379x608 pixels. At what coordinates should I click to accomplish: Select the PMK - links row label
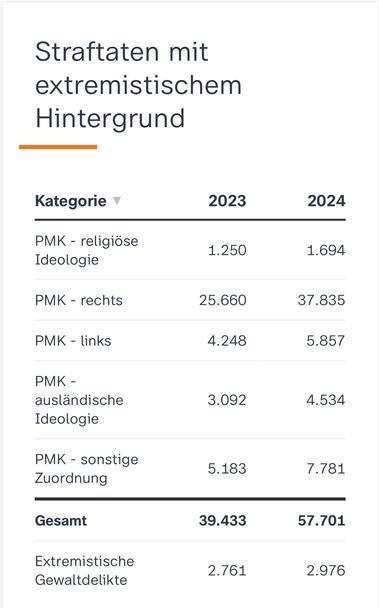click(x=73, y=341)
